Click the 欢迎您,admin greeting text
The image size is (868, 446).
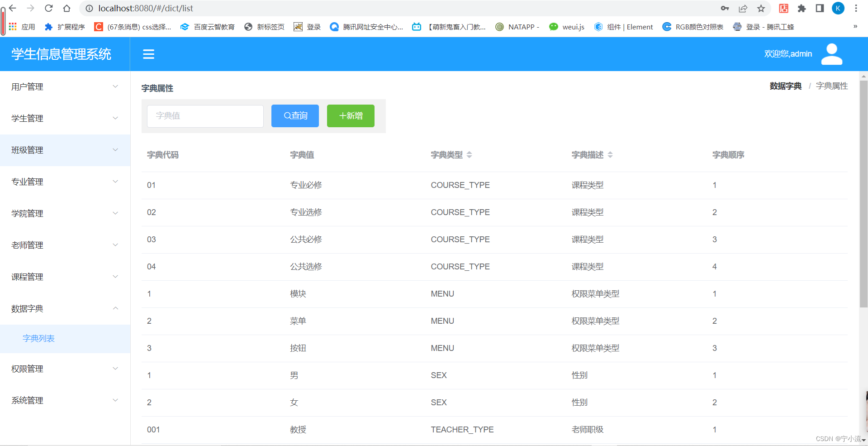[788, 54]
